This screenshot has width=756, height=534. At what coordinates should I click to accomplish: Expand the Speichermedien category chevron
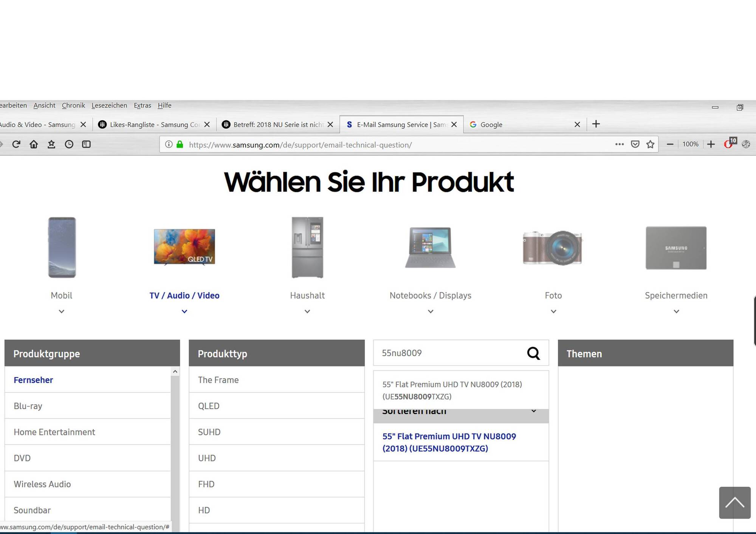676,312
